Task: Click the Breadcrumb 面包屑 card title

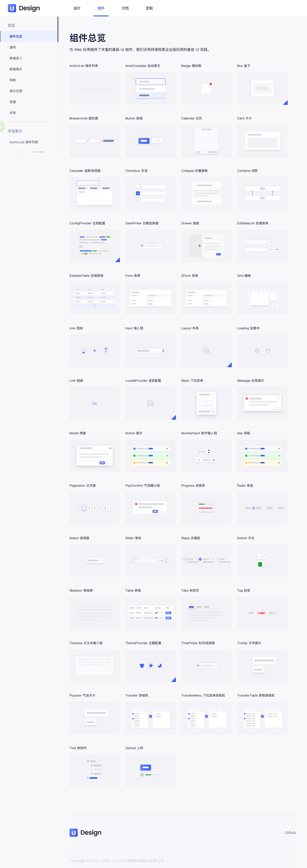Action: pos(84,118)
